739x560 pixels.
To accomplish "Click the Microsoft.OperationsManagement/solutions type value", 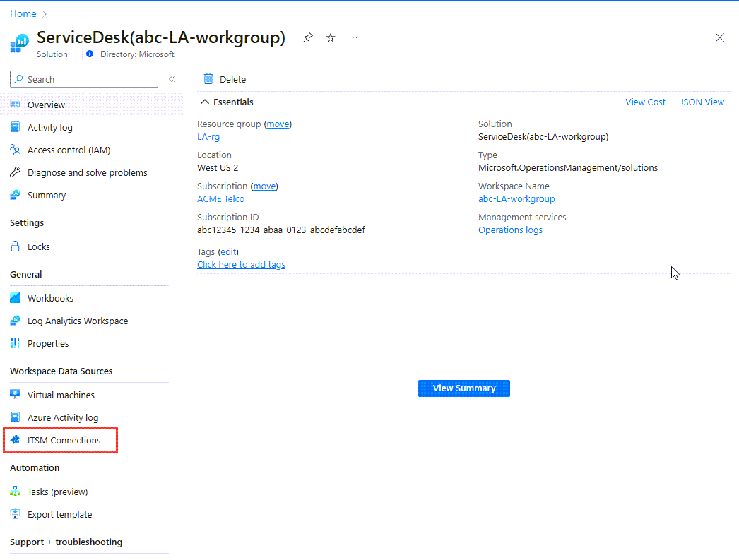I will click(568, 167).
